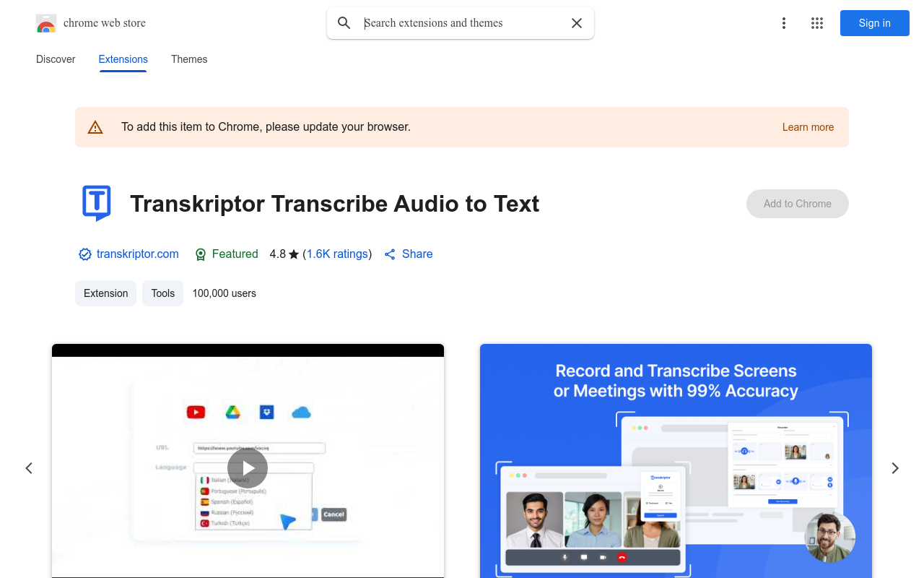Click the Transkriptor Transcribe Audio to Text title
The height and width of the screenshot is (578, 924).
point(334,204)
